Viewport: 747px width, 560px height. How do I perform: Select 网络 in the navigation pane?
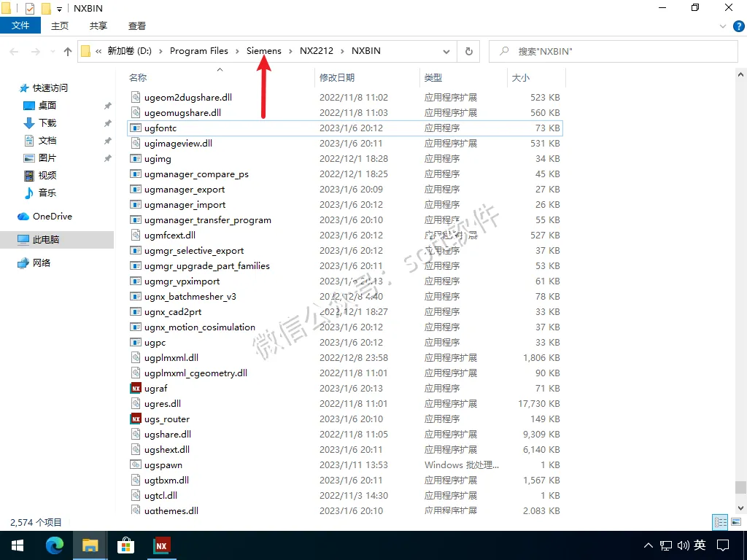(x=42, y=262)
